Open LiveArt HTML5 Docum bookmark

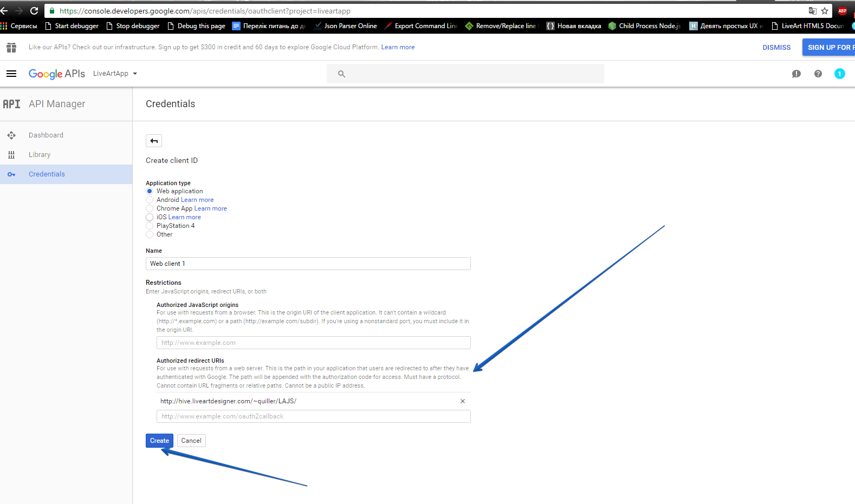(x=807, y=26)
